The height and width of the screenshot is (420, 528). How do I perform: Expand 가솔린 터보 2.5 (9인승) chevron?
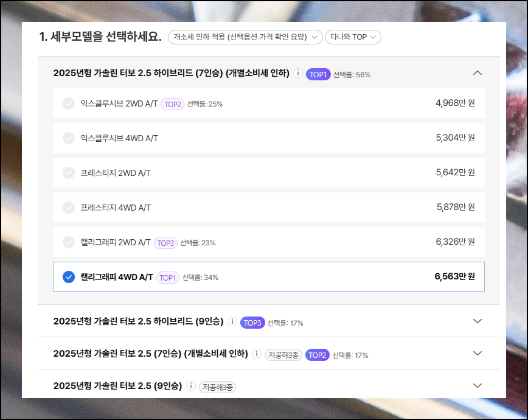click(478, 385)
